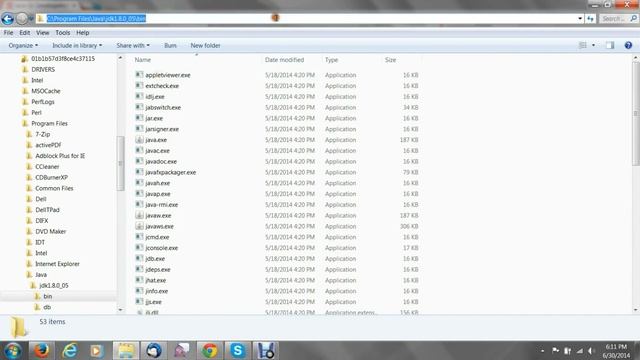Select the jdeps.exe file name
Screen dimensions: 640x360
click(158, 270)
